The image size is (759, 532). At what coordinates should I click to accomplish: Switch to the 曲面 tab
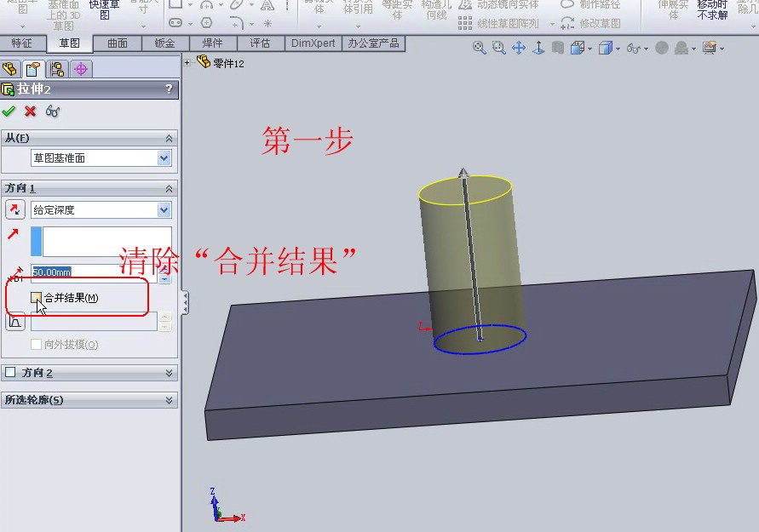[x=118, y=43]
